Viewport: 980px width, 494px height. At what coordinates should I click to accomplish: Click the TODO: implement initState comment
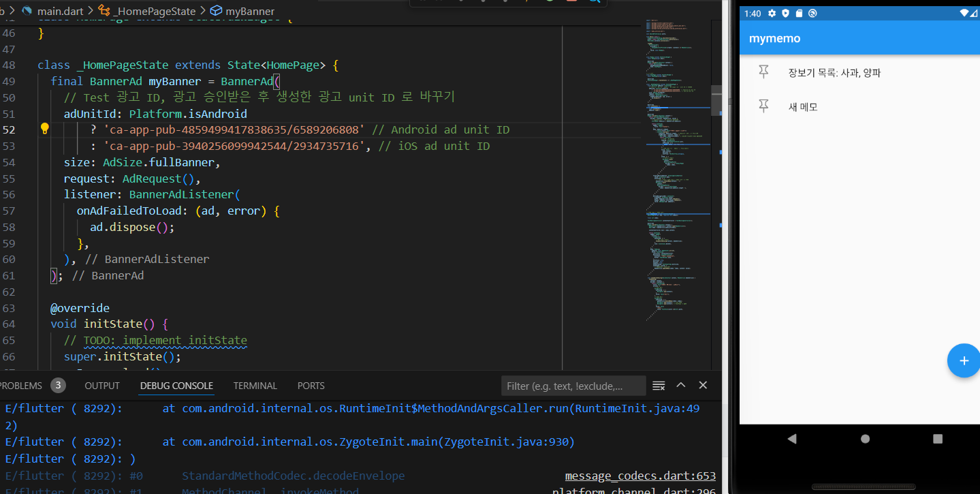pos(165,340)
